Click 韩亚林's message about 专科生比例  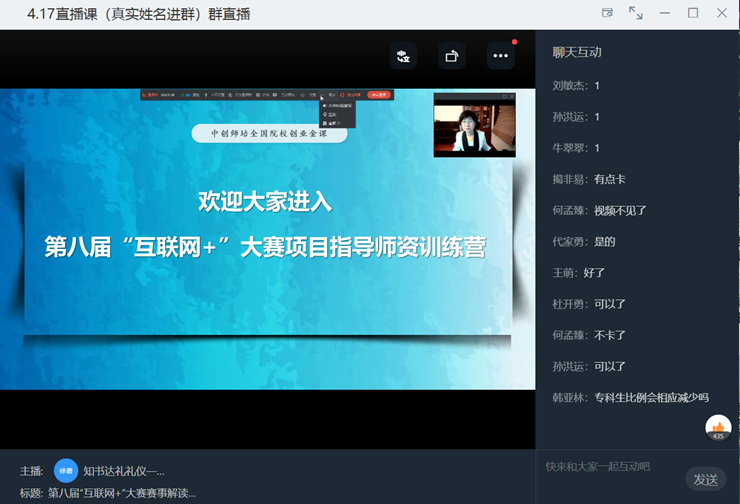click(650, 397)
